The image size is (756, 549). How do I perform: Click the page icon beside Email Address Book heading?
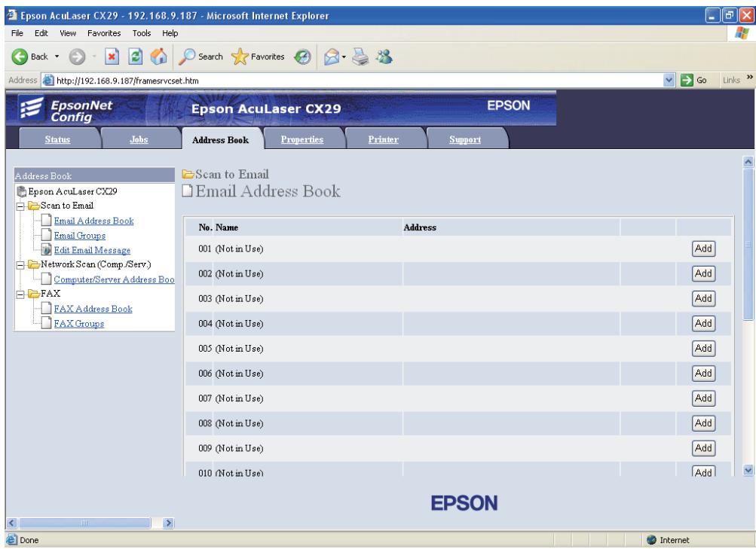[188, 191]
